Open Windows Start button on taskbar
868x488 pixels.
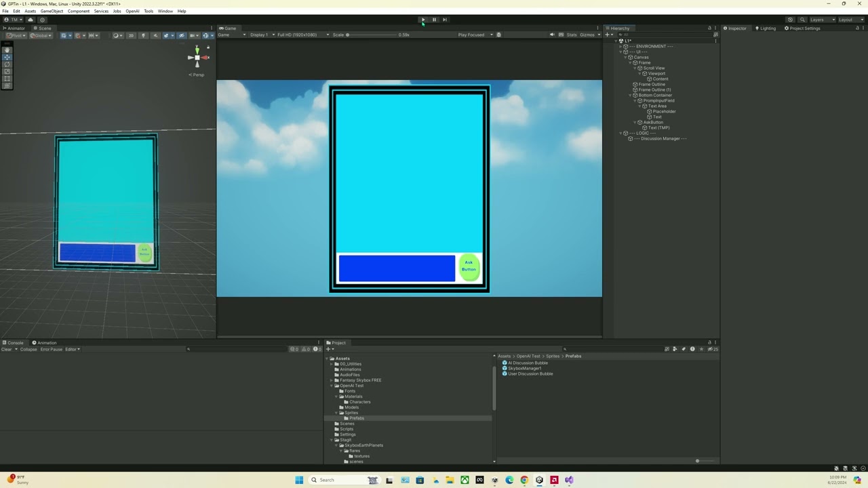pyautogui.click(x=299, y=480)
